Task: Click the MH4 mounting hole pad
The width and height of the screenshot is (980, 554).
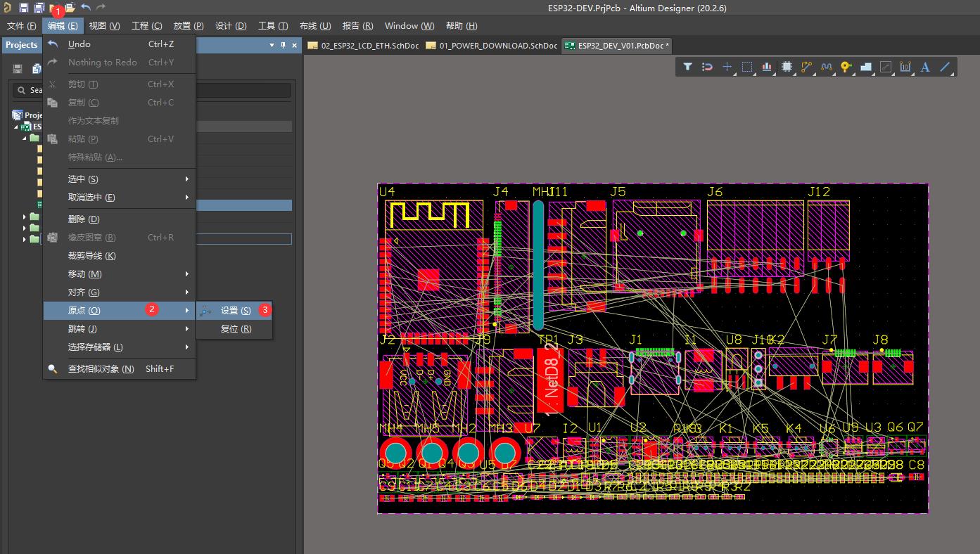Action: click(397, 453)
